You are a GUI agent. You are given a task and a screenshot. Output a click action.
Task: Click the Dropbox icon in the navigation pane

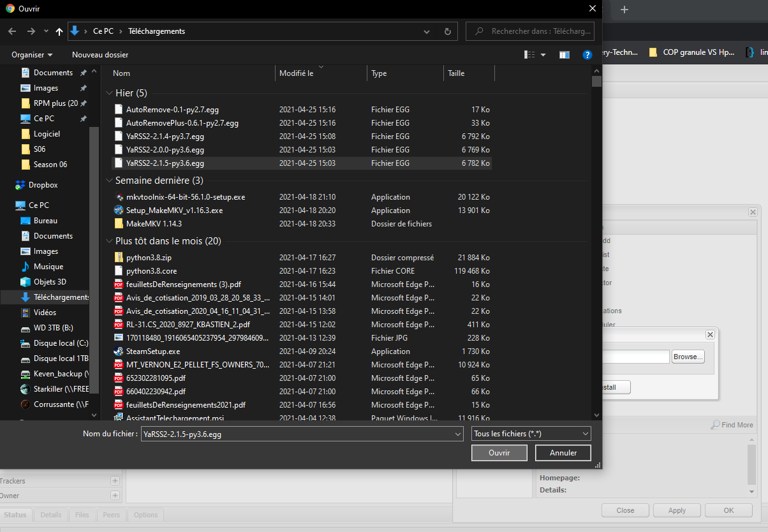20,185
